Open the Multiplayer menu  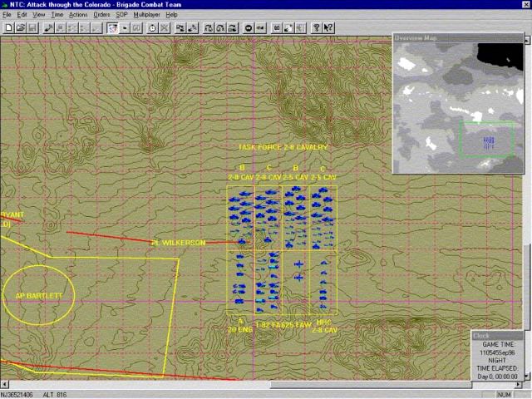click(147, 15)
